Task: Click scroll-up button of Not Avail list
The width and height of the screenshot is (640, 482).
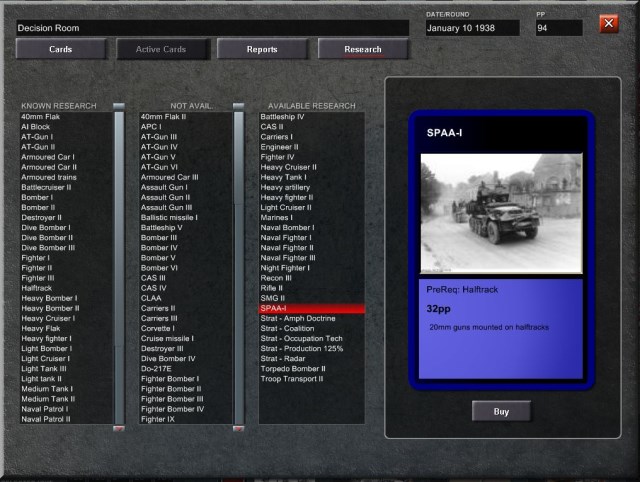Action: coord(239,106)
